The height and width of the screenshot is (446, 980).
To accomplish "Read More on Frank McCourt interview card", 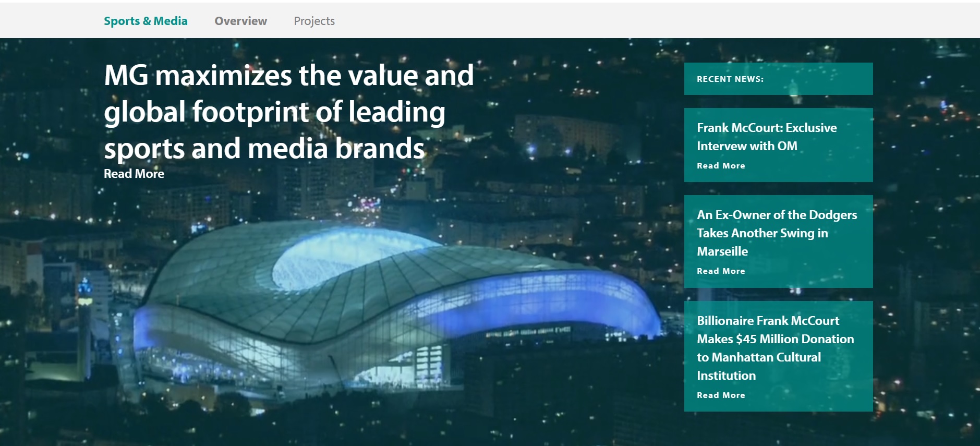I will pos(721,166).
